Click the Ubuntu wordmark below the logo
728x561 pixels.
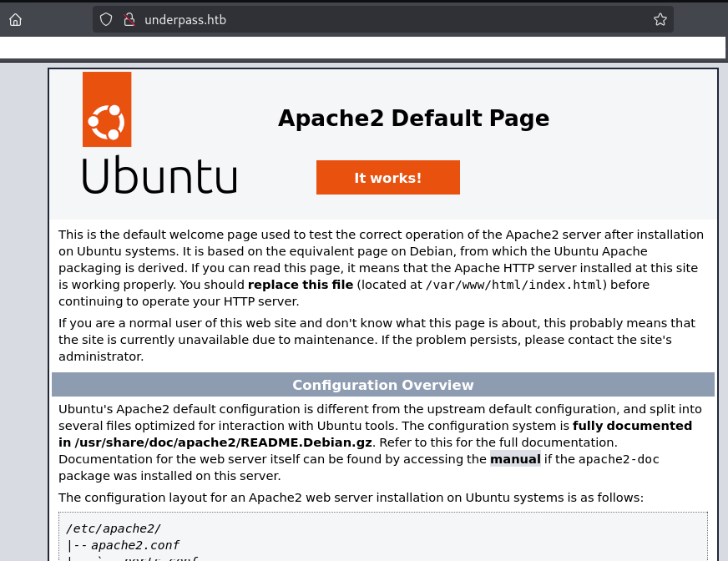point(159,175)
